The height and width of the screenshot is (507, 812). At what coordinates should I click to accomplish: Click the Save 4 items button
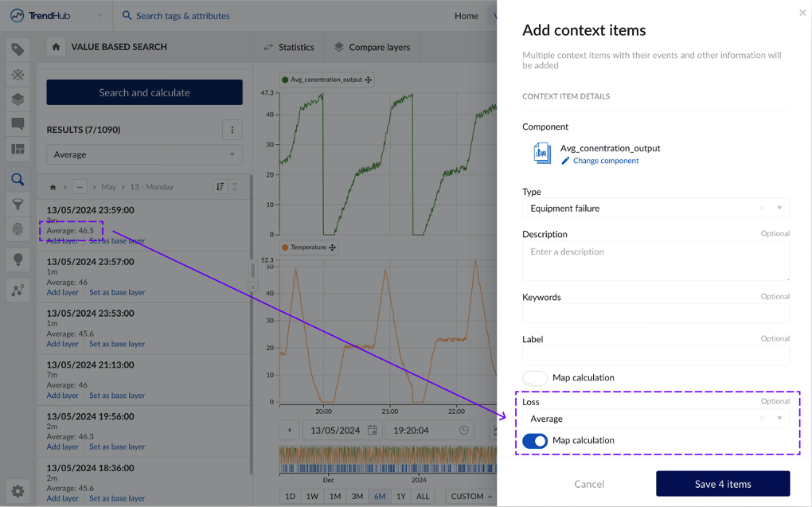(722, 484)
